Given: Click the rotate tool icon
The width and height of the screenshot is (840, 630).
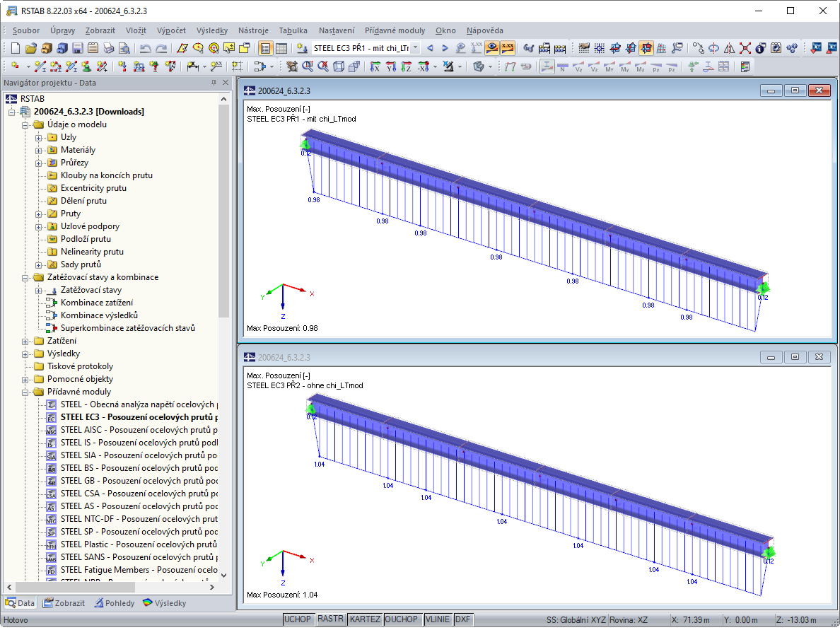Looking at the screenshot, I should coord(713,48).
